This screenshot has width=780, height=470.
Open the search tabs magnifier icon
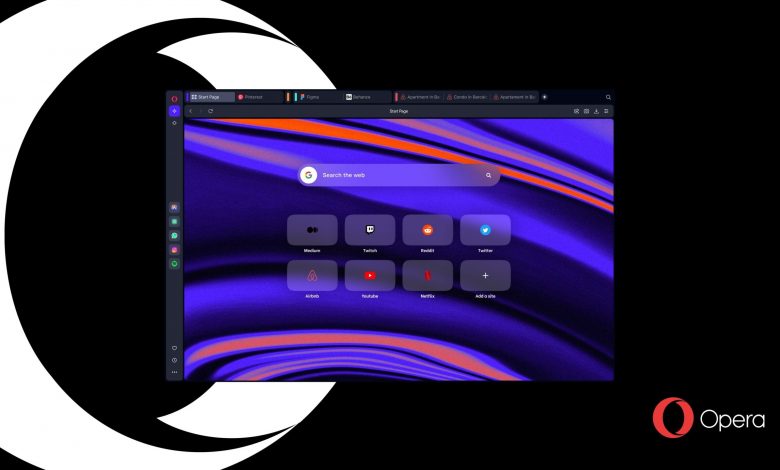pos(608,97)
